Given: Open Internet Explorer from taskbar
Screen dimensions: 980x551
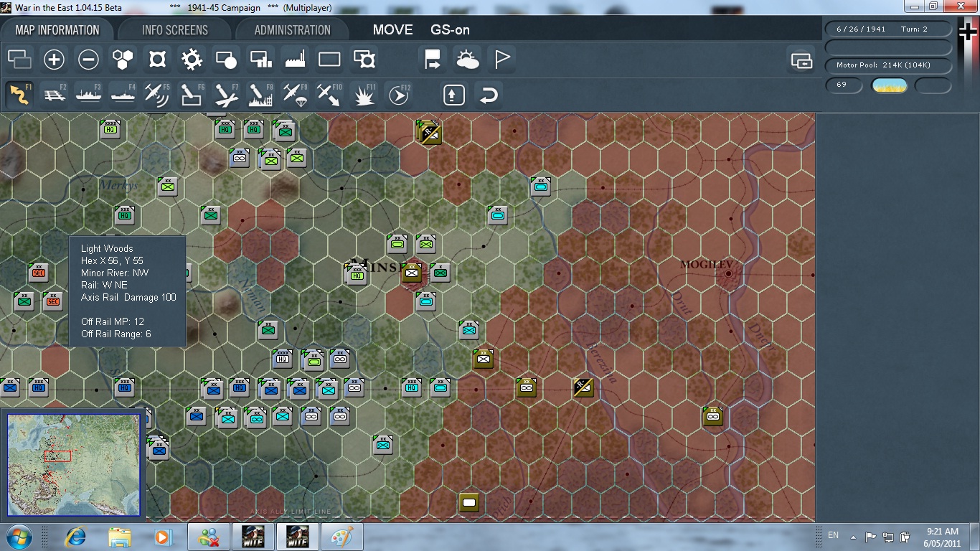Looking at the screenshot, I should 75,537.
